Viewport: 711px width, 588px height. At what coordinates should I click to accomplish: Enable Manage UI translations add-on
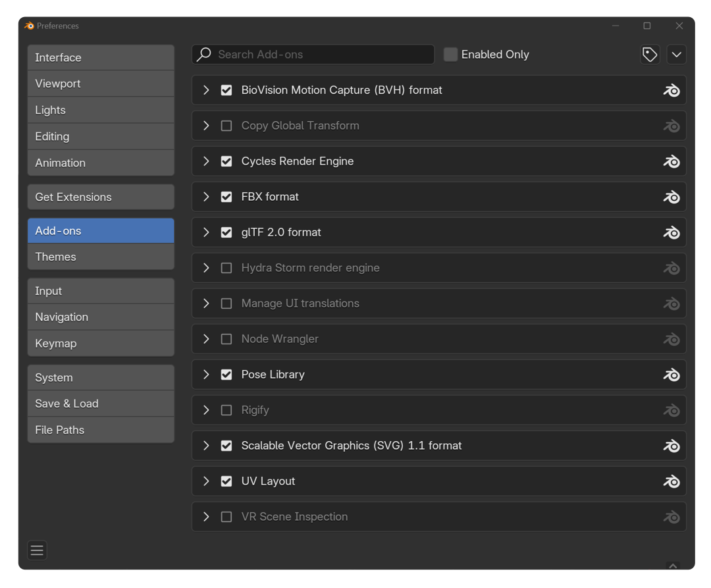tap(226, 304)
